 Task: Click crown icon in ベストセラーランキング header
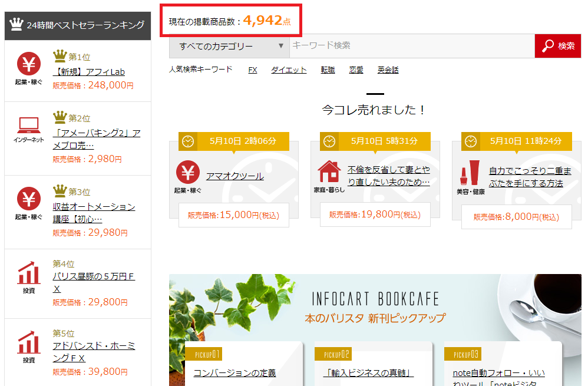(x=16, y=24)
